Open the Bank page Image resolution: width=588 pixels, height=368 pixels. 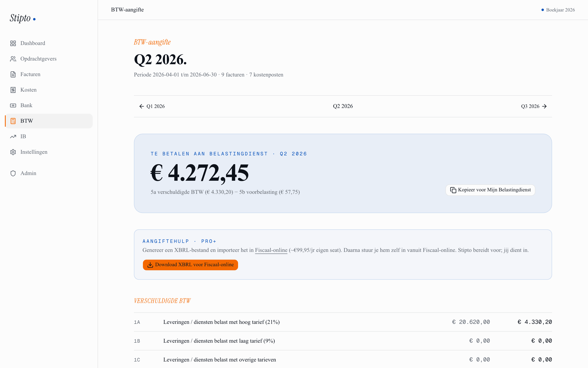tap(49, 105)
